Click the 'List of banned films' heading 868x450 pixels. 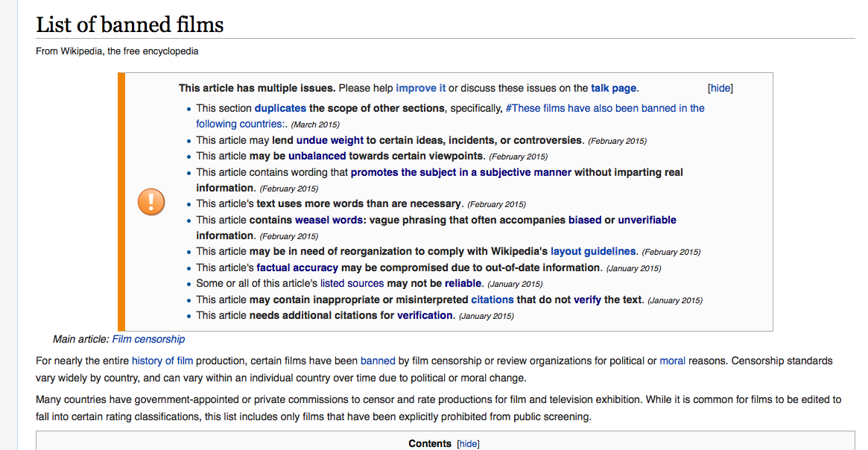coord(130,25)
